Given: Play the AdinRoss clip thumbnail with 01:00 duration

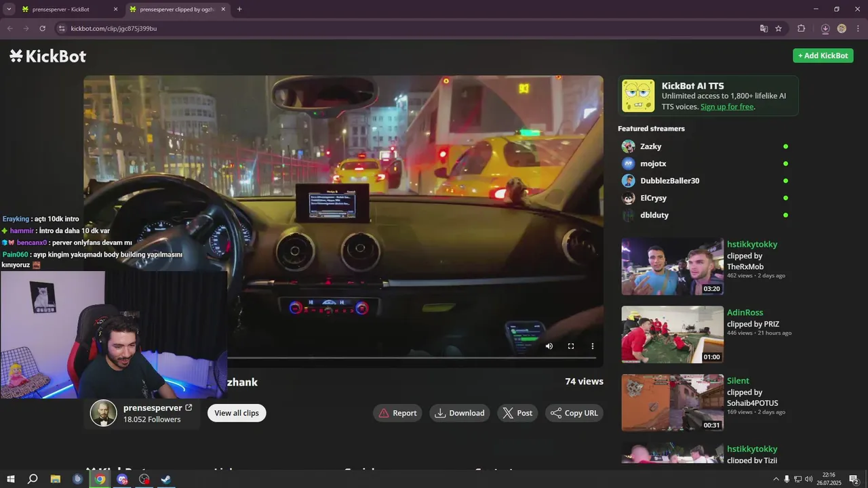Looking at the screenshot, I should click(x=673, y=334).
